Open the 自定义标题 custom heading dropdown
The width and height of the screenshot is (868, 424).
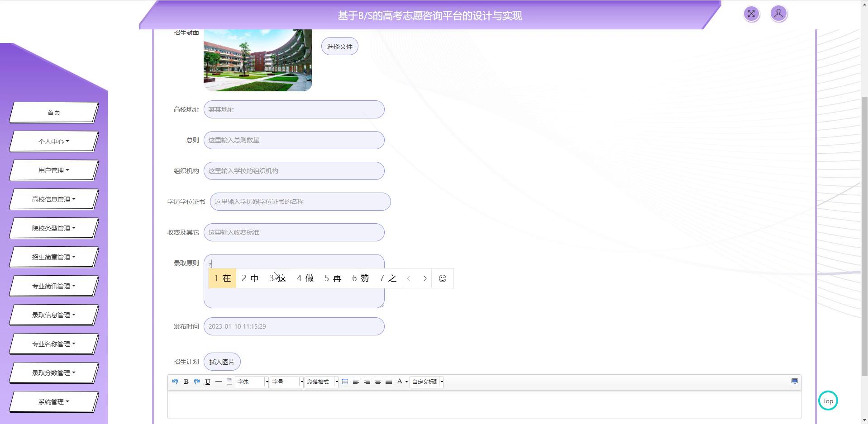426,382
